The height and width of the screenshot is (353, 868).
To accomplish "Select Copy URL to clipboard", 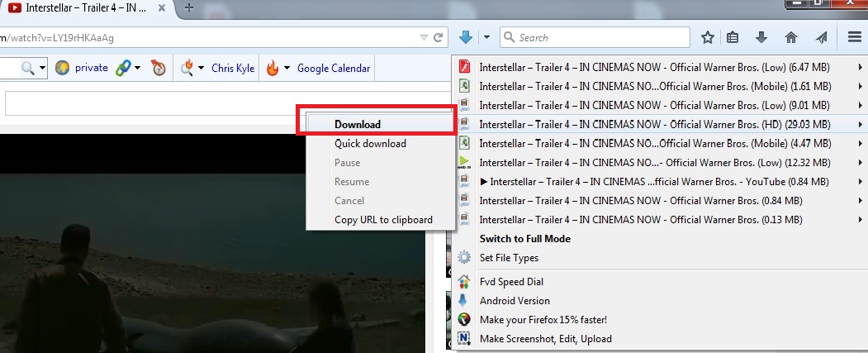I will (381, 219).
